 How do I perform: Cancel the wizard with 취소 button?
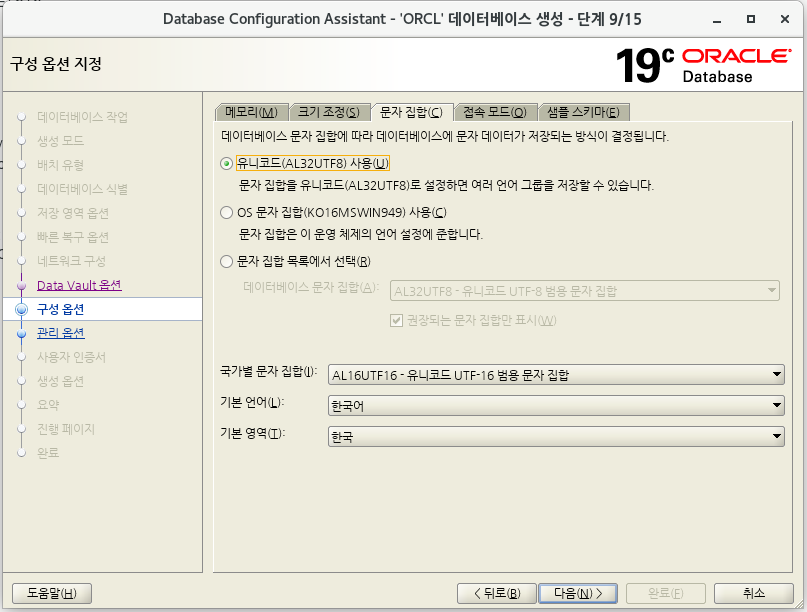[753, 593]
